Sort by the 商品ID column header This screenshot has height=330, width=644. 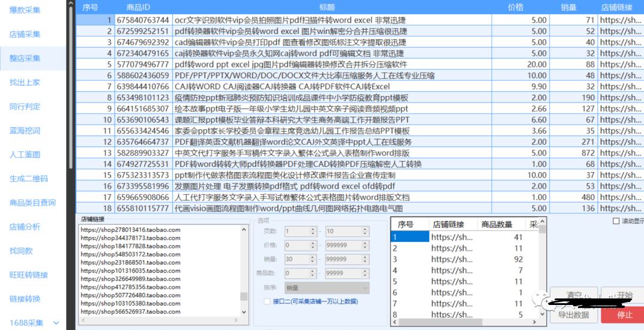[138, 7]
